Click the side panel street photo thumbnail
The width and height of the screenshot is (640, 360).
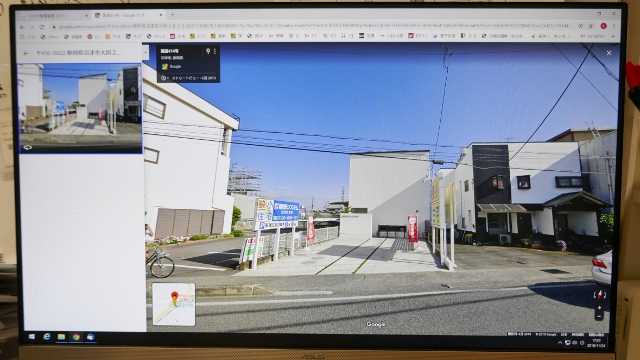pyautogui.click(x=80, y=108)
